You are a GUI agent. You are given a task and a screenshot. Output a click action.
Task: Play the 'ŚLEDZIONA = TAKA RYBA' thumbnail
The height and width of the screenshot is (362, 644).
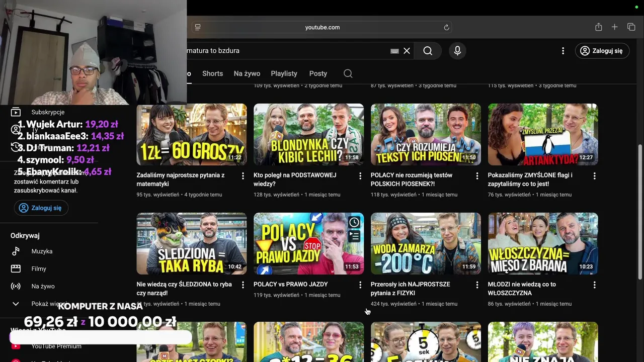click(192, 244)
